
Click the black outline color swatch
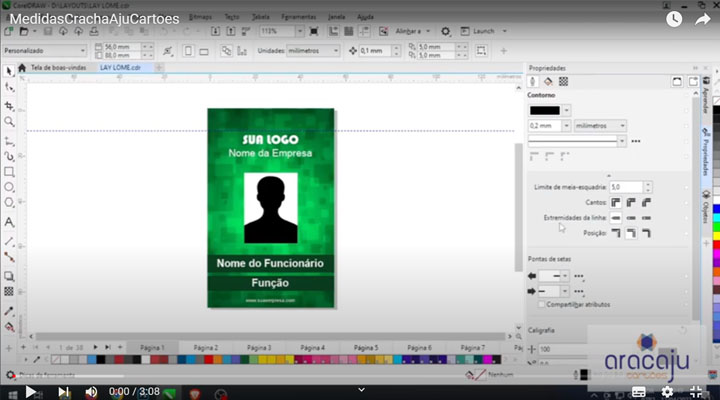tap(545, 110)
